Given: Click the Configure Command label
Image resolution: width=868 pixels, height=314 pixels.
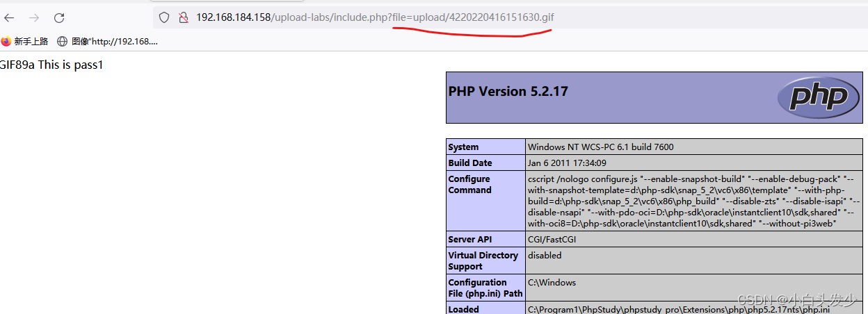Looking at the screenshot, I should tap(470, 184).
